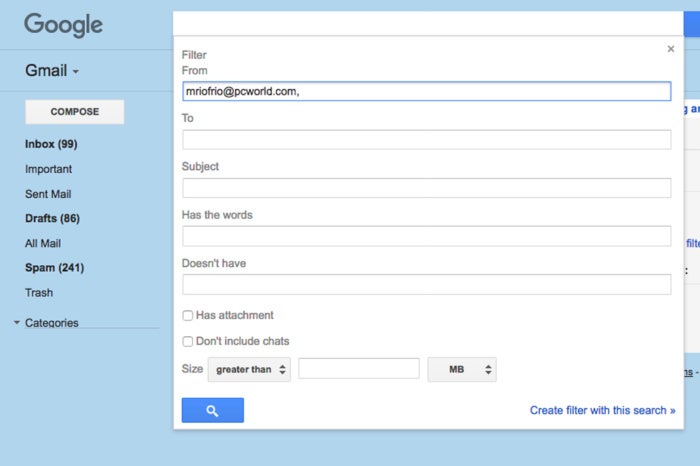
Task: Enable the Has attachment checkbox
Action: click(x=188, y=316)
